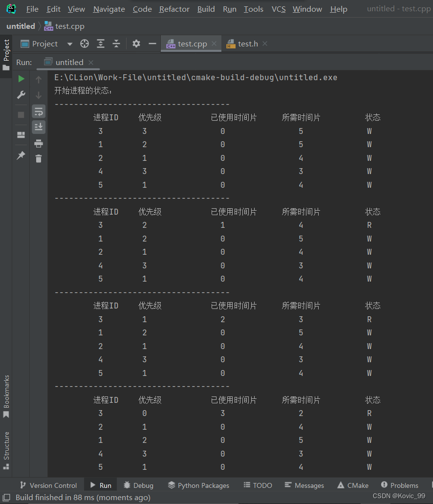433x504 pixels.
Task: Collapse all in Project view
Action: point(116,44)
